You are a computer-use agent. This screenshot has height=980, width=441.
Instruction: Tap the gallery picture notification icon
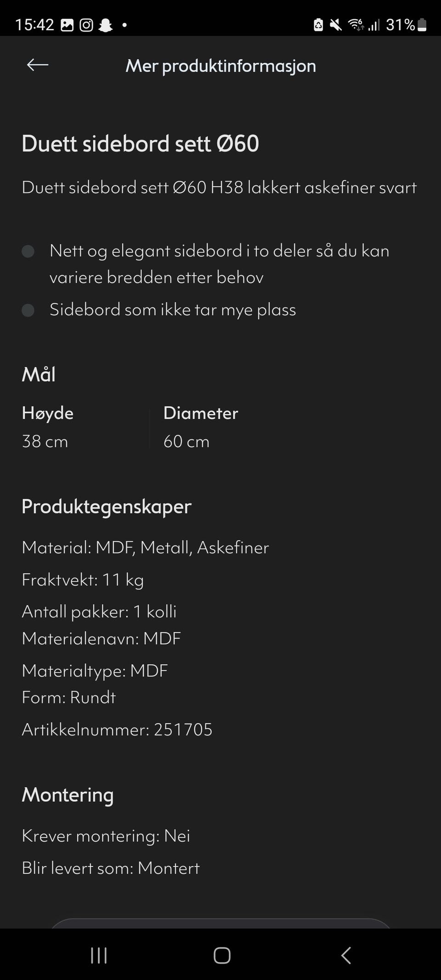pos(67,25)
